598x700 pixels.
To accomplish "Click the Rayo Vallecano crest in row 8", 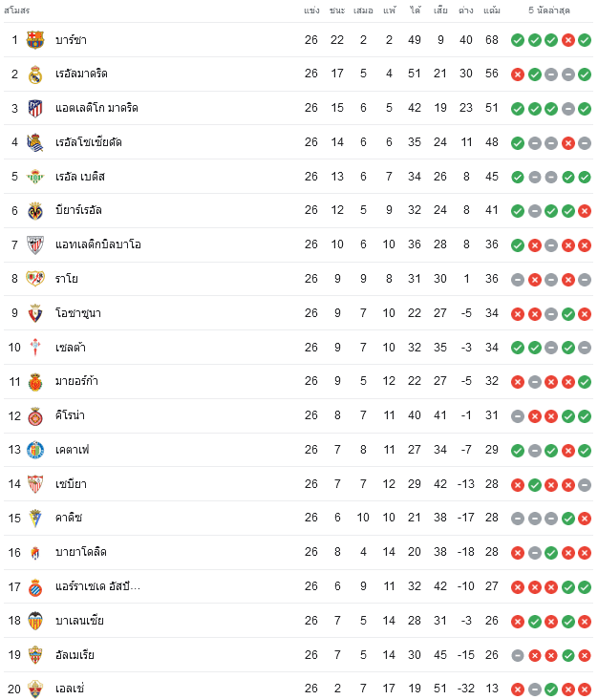I will coord(35,279).
